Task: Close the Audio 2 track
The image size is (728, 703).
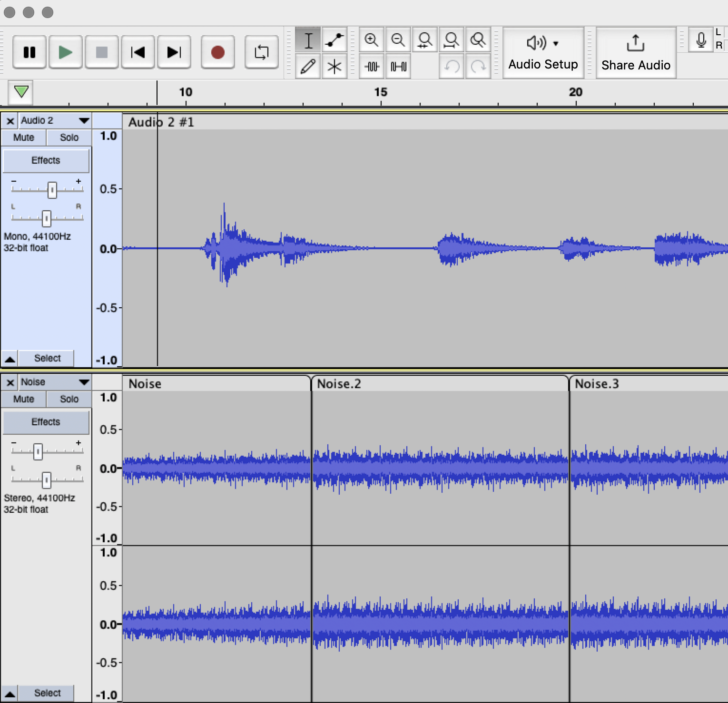Action: pos(10,121)
